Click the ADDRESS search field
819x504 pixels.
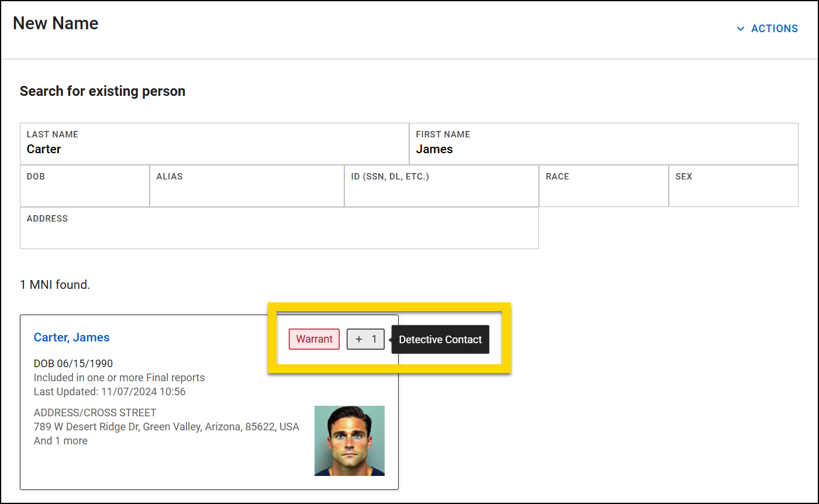[279, 228]
